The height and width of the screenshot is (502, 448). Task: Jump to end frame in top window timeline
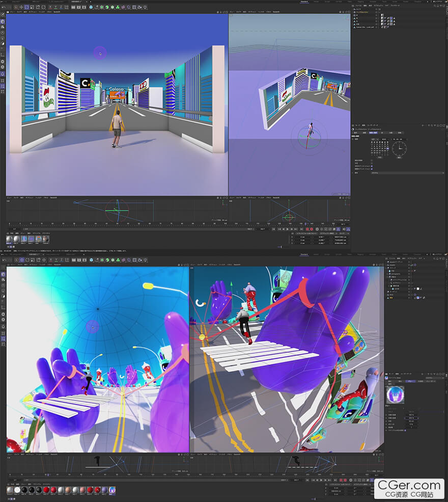point(301,229)
